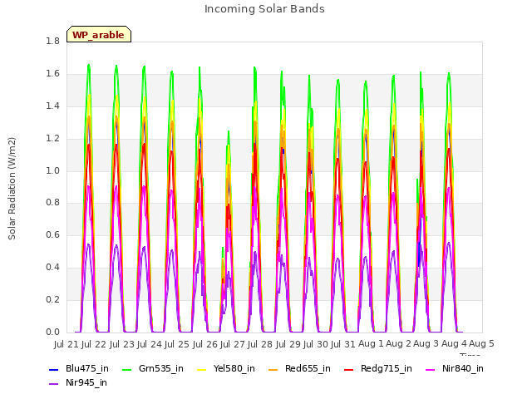The image size is (532, 399).
Task: Click the Incoming Solar Bands chart title
Action: coord(264,9)
